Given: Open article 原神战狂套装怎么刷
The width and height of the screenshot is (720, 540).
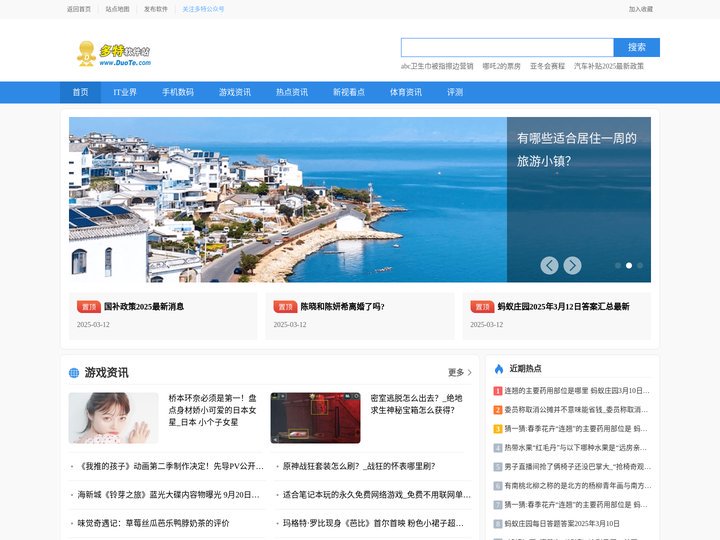Looking at the screenshot, I should tap(359, 466).
